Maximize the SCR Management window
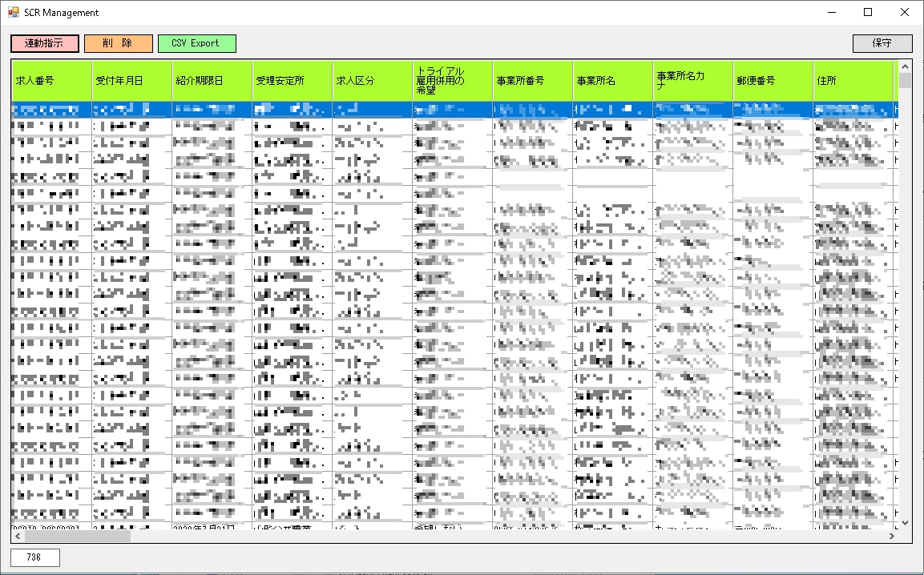The height and width of the screenshot is (575, 924). point(868,12)
